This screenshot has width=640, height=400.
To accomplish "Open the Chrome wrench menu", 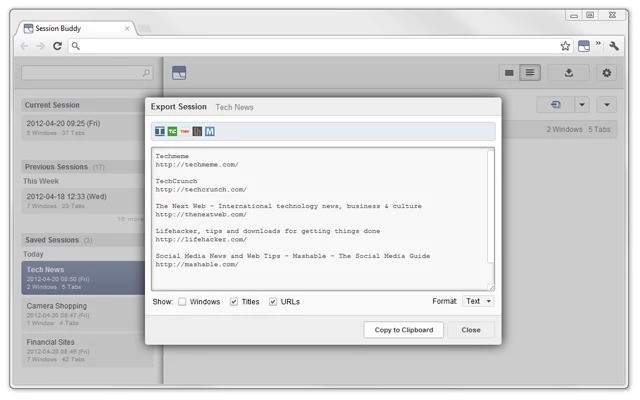I will pos(613,46).
